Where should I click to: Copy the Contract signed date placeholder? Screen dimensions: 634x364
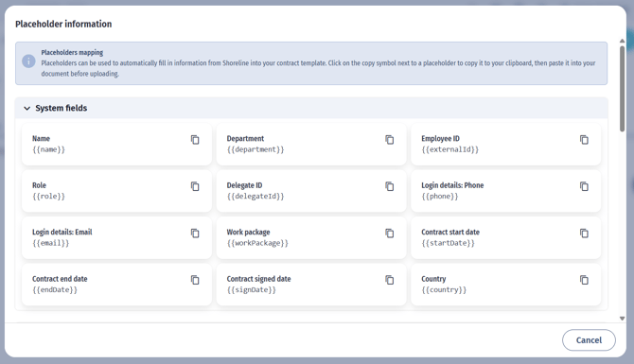pyautogui.click(x=389, y=280)
